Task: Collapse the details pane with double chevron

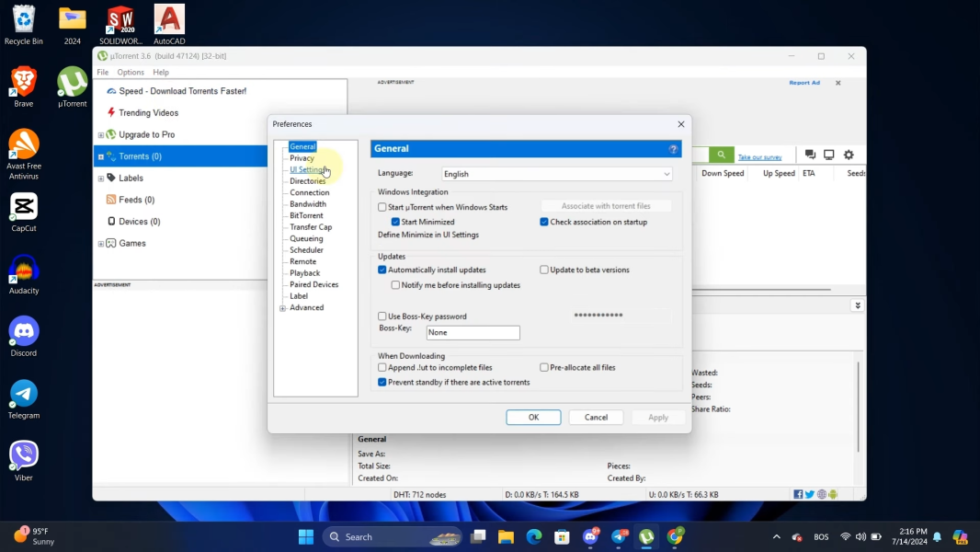Action: pos(858,305)
